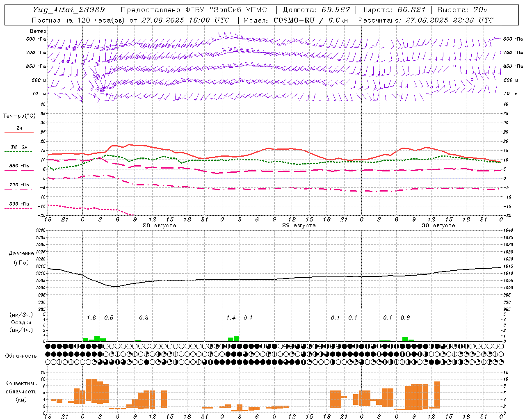Select the 0.2 precipitation value
Viewport: 525px width, 420px height.
pyautogui.click(x=144, y=317)
